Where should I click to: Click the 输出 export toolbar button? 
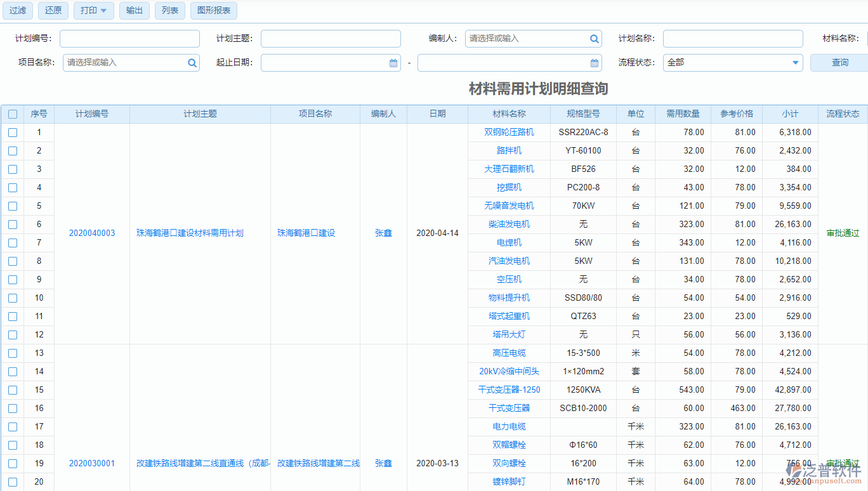coord(134,11)
